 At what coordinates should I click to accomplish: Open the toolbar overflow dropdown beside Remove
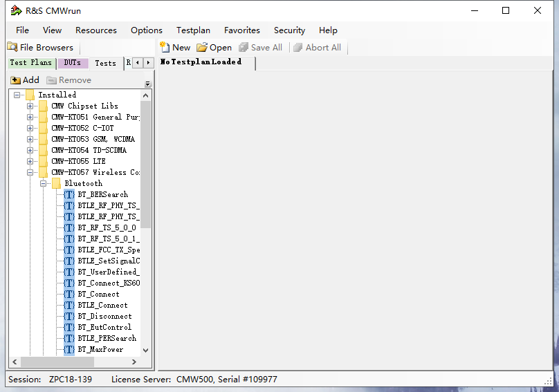[148, 84]
